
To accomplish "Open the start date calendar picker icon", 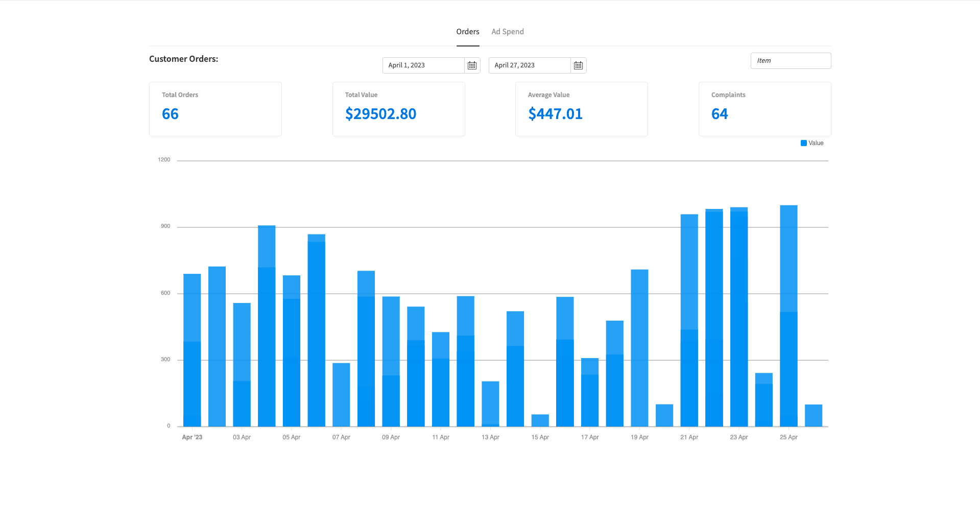I will tap(472, 65).
